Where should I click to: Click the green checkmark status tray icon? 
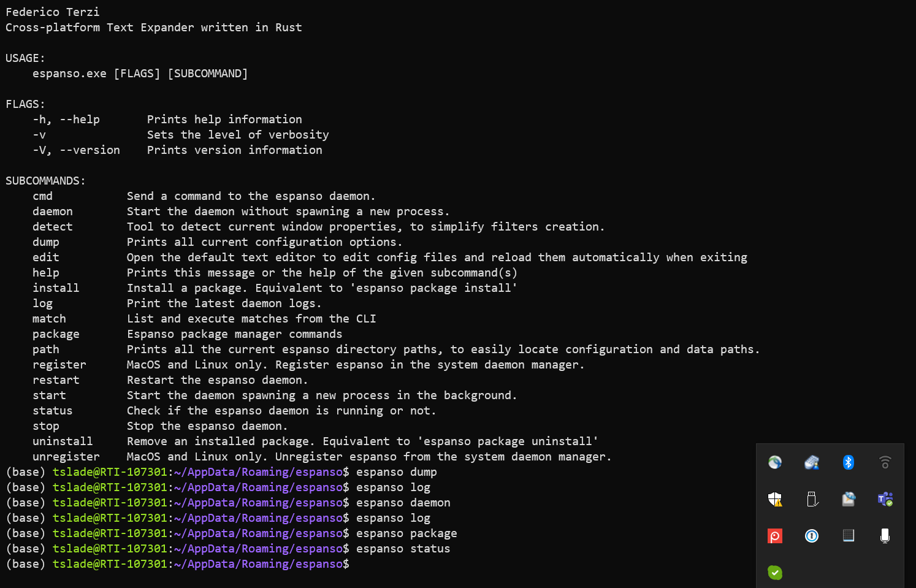click(775, 573)
